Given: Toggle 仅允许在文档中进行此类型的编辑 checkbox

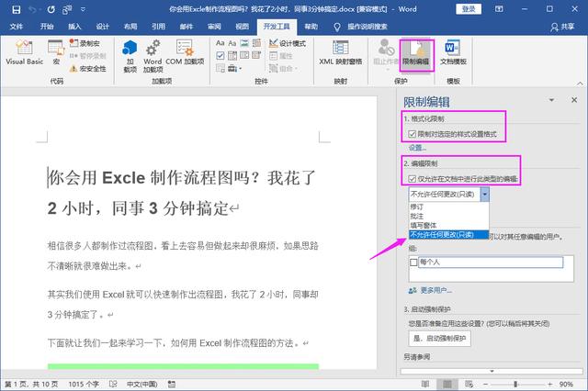Looking at the screenshot, I should (x=413, y=179).
